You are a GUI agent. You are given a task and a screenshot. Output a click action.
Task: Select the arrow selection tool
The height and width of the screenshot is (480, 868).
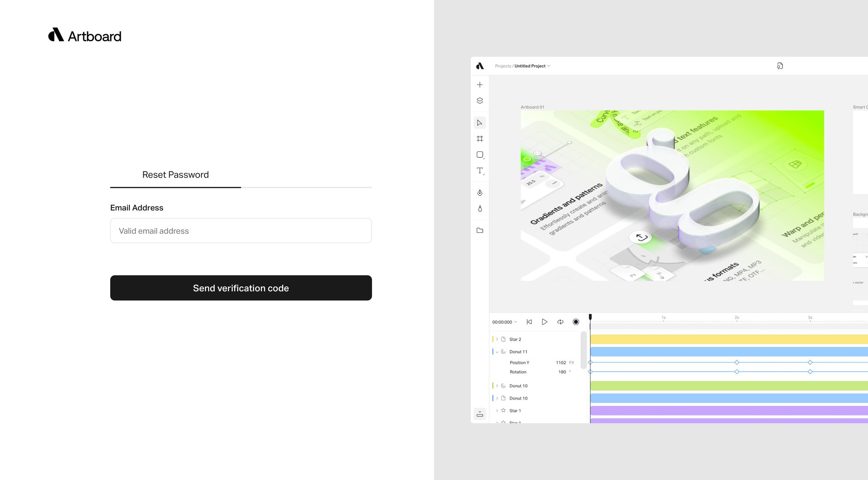(480, 122)
